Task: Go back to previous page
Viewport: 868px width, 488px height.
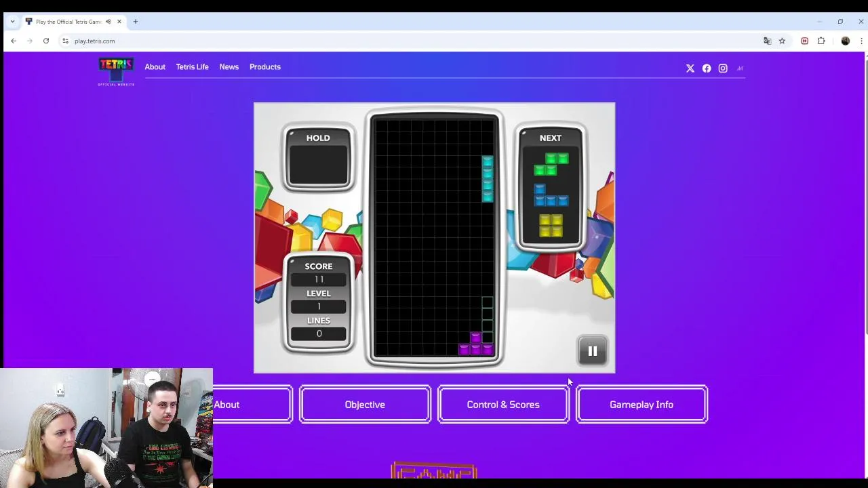Action: pyautogui.click(x=14, y=41)
